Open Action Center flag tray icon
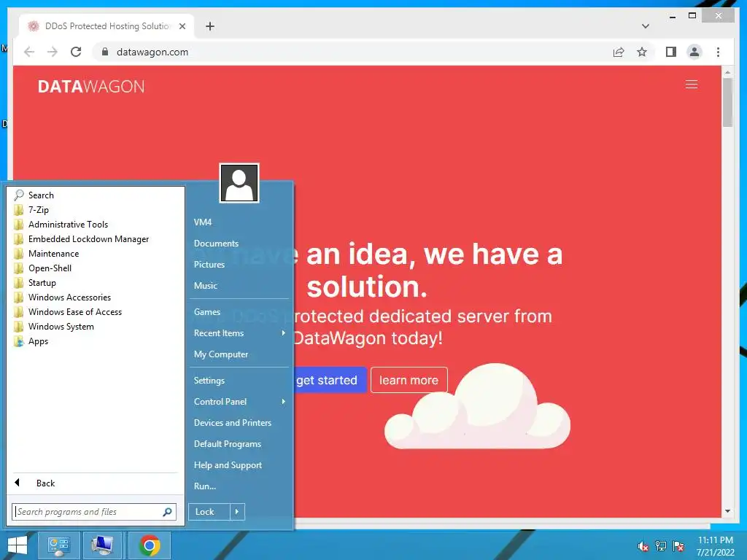This screenshot has width=747, height=560. [x=678, y=546]
